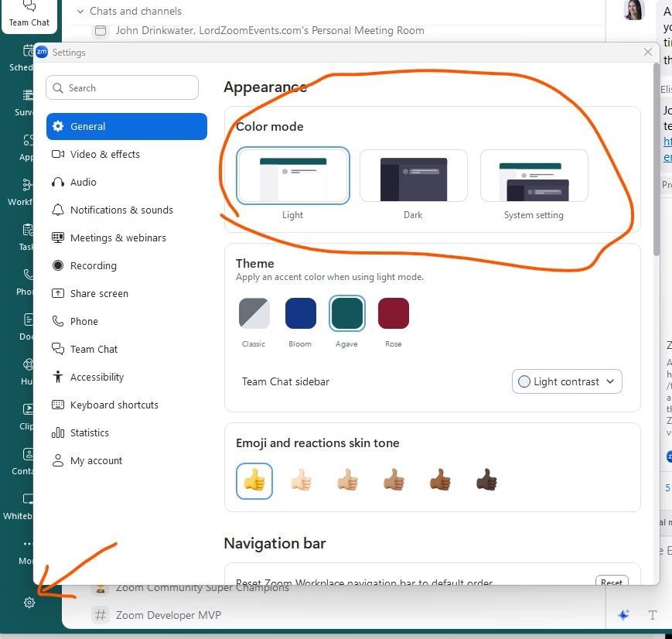This screenshot has width=672, height=639.
Task: Open Zoom Community Super Champions channel
Action: (203, 589)
